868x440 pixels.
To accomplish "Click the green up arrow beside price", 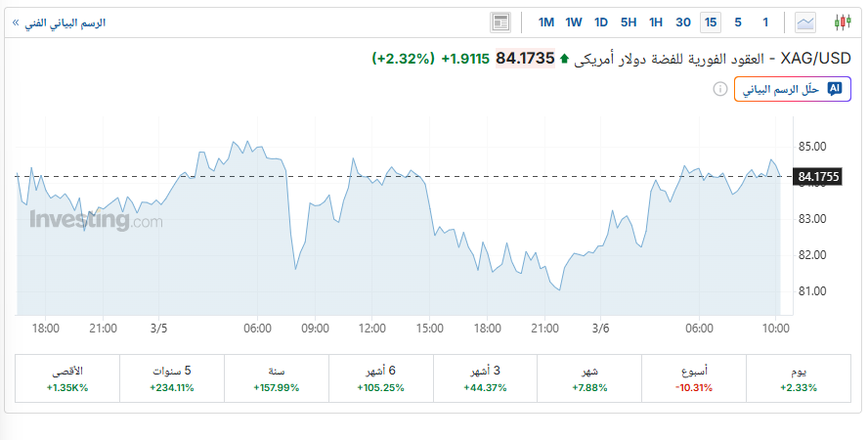I will [x=563, y=59].
